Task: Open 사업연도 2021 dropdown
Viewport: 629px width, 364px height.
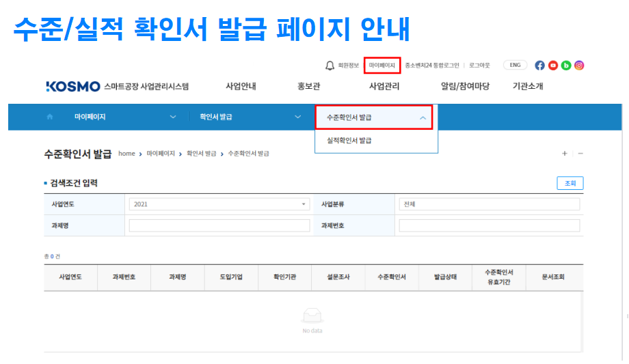Action: (219, 204)
